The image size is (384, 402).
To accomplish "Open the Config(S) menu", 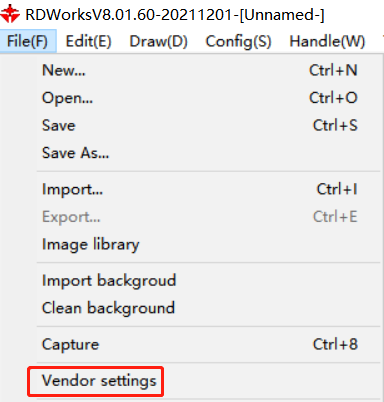I will click(238, 42).
